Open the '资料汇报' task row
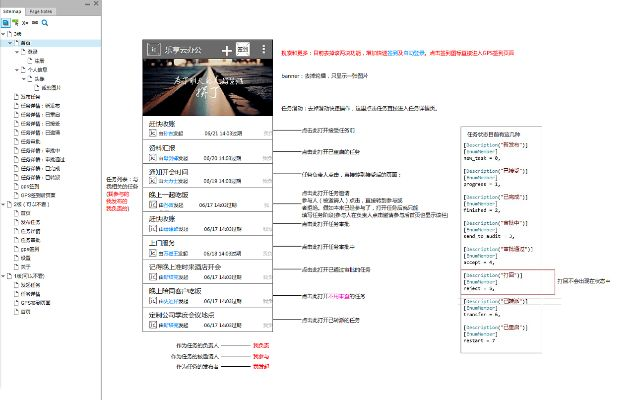The image size is (635, 400). click(x=208, y=152)
